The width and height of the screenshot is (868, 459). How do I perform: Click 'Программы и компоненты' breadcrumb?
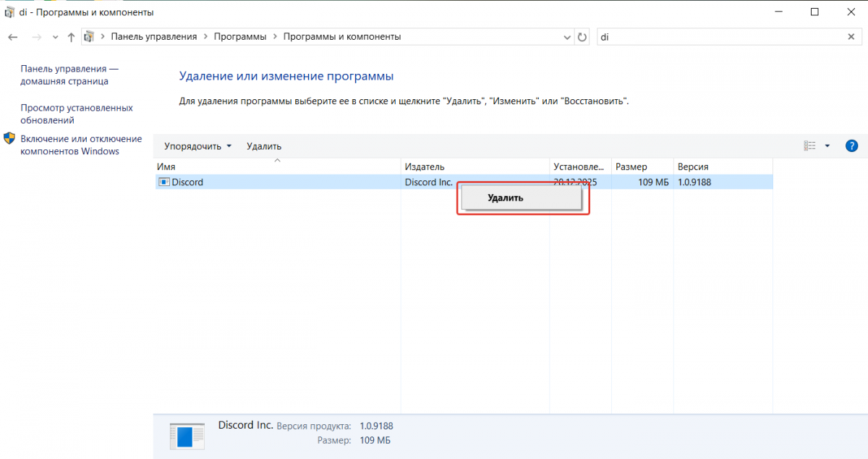[x=342, y=36]
